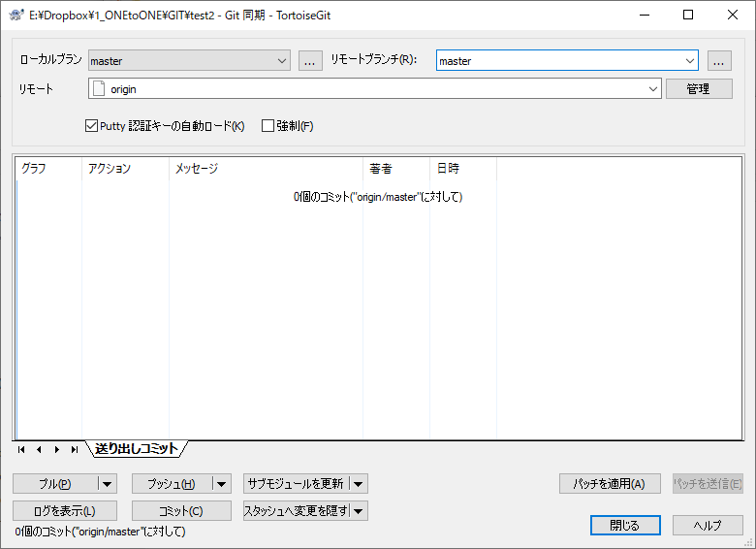Click the document icon beside origin remote
The width and height of the screenshot is (756, 549).
[x=99, y=89]
